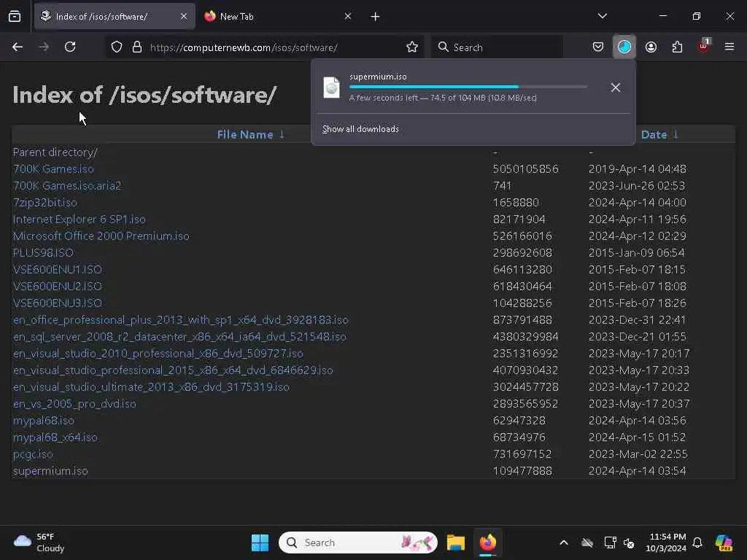This screenshot has width=747, height=560.
Task: Select the Index of /isos/software/ tab
Action: coord(115,16)
